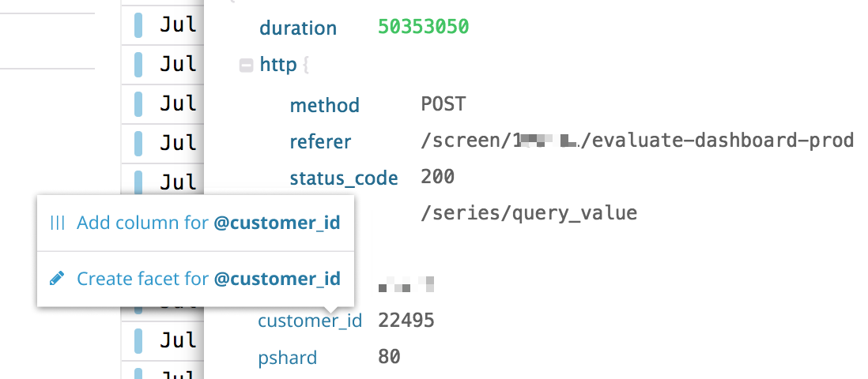Click the columns icon beside Add column
This screenshot has height=379, width=868.
57,223
